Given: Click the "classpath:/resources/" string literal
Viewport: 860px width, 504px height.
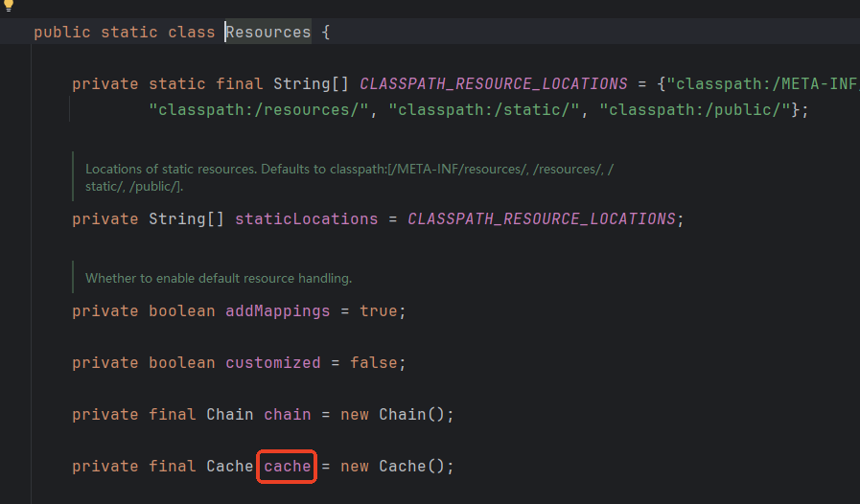Looking at the screenshot, I should tap(259, 110).
